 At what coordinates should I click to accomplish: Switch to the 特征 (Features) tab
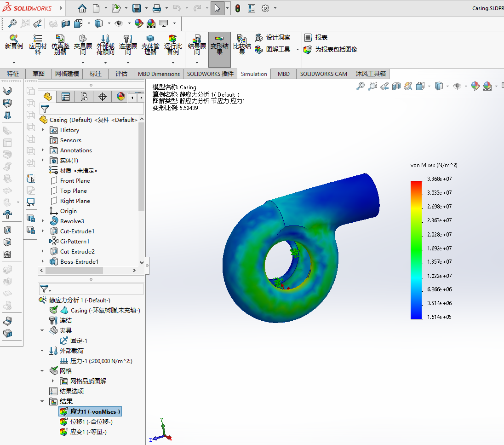(13, 74)
